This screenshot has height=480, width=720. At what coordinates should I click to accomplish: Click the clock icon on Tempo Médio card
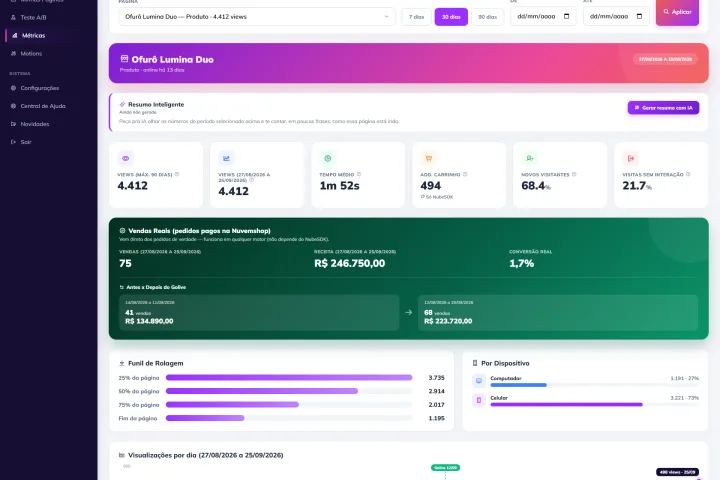(x=327, y=158)
